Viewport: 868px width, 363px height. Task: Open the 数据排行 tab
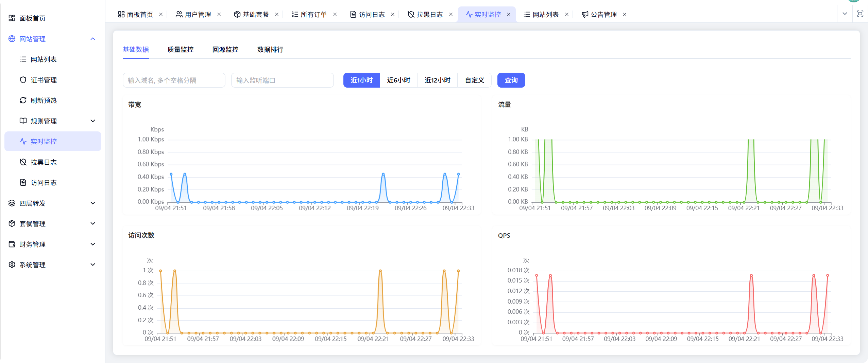(x=270, y=50)
